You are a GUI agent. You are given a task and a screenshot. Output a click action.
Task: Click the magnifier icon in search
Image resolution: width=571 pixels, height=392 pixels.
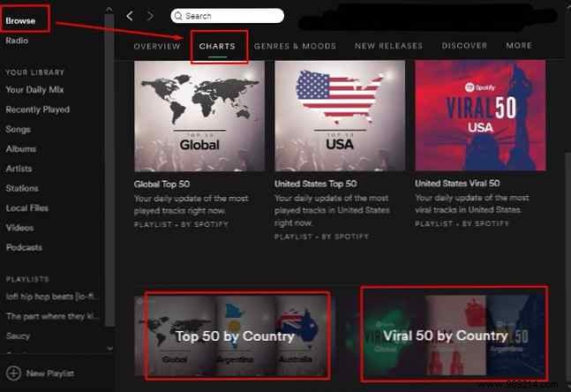tap(178, 16)
